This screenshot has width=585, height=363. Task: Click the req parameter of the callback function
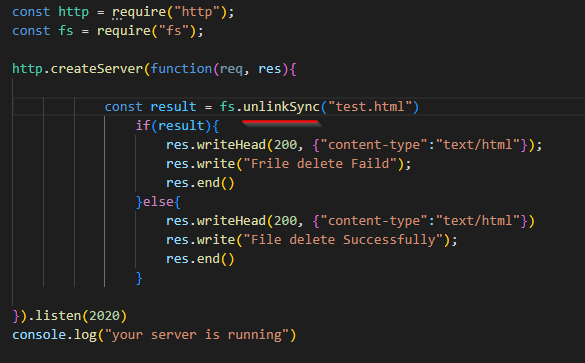click(231, 69)
